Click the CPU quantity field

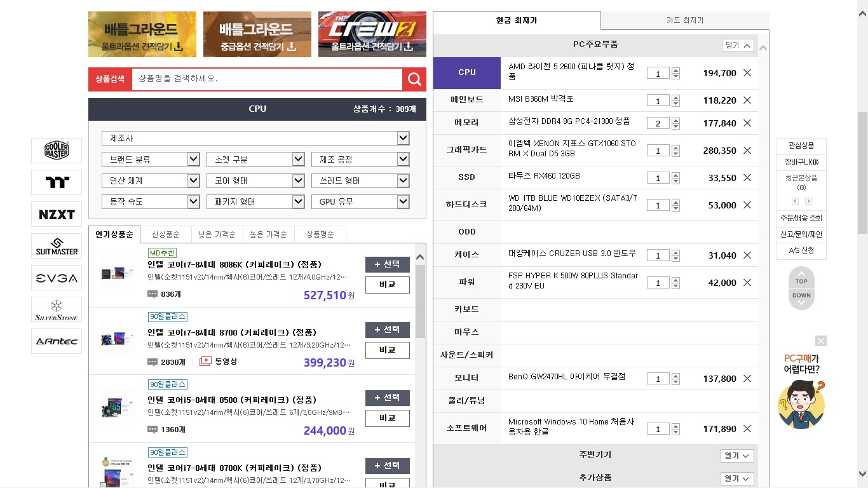tap(658, 74)
